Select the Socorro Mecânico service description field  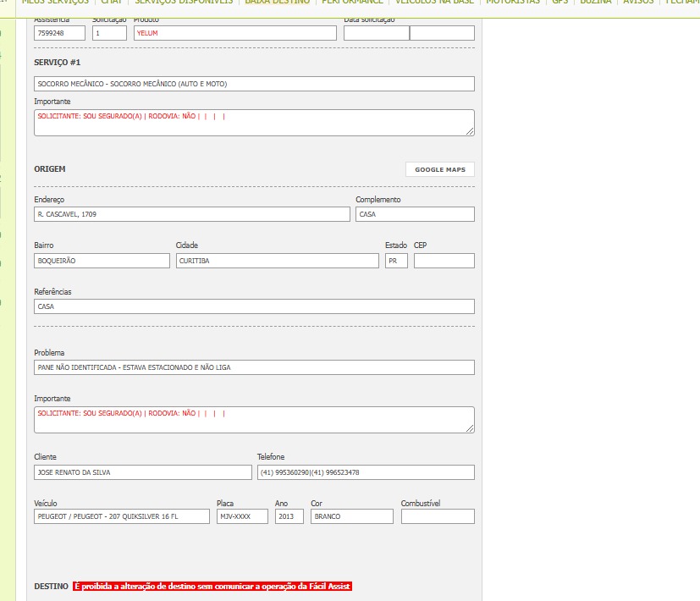coord(254,84)
